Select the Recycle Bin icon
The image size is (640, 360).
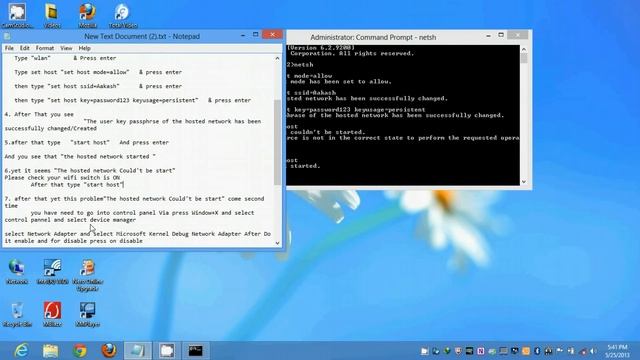point(17,314)
